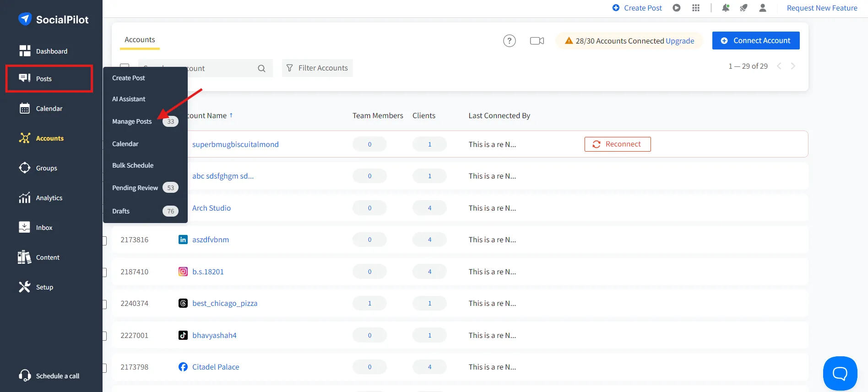Open Arch Studio account link
The image size is (868, 392).
coord(212,208)
